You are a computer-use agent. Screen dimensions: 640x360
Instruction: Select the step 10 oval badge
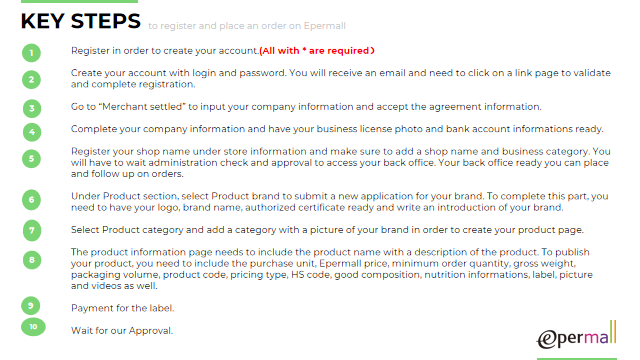pos(33,327)
